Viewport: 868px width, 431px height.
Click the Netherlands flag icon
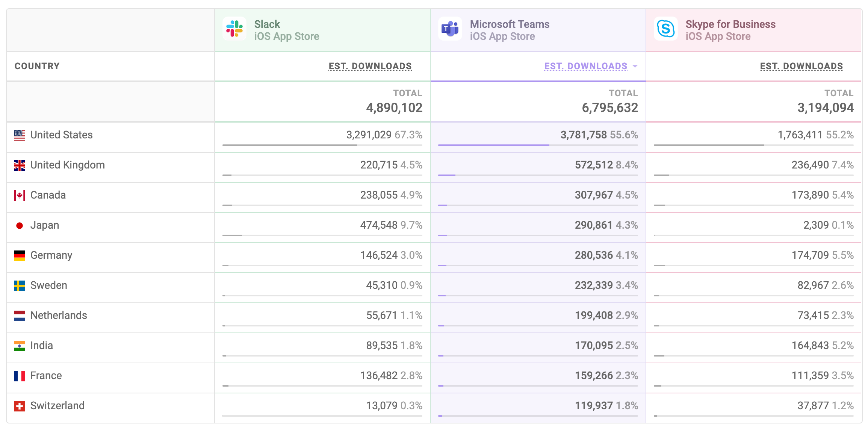[20, 316]
